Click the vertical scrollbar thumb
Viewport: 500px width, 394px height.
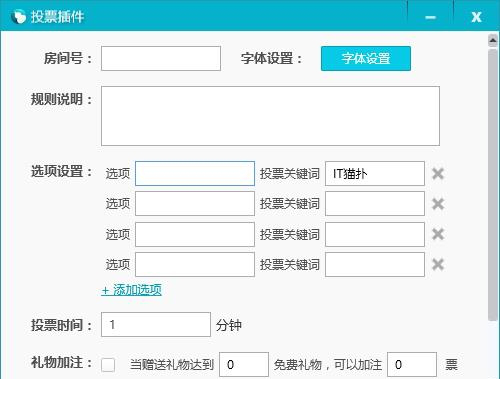(x=493, y=185)
